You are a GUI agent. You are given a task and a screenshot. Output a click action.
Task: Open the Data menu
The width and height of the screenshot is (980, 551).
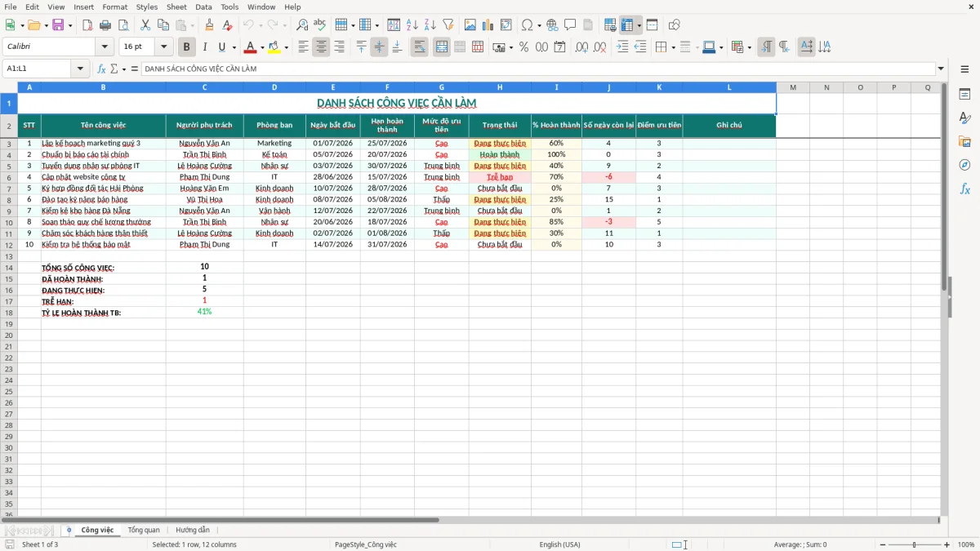(x=203, y=7)
